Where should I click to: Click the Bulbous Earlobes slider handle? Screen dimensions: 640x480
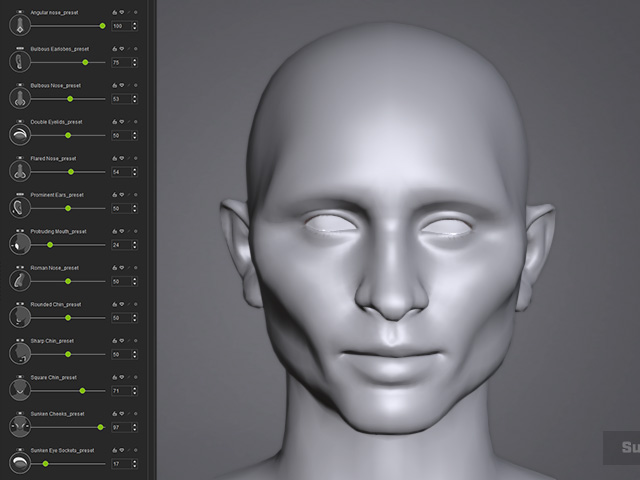(85, 62)
